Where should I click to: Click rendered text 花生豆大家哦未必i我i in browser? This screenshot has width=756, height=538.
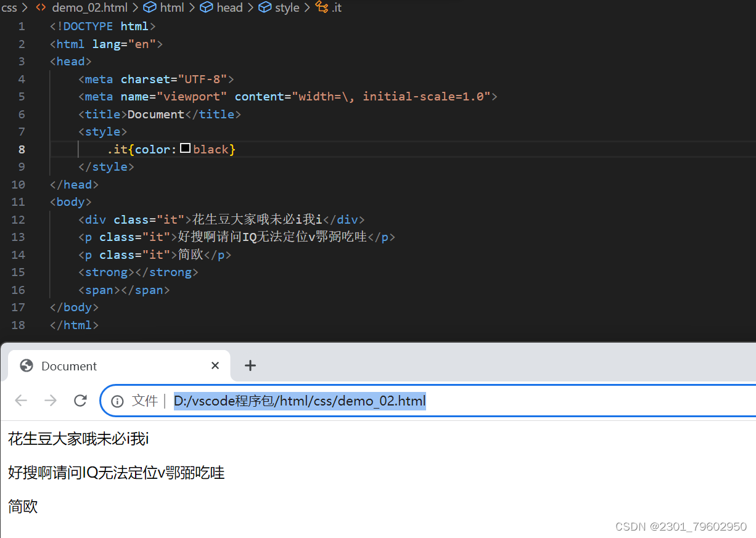tap(78, 439)
